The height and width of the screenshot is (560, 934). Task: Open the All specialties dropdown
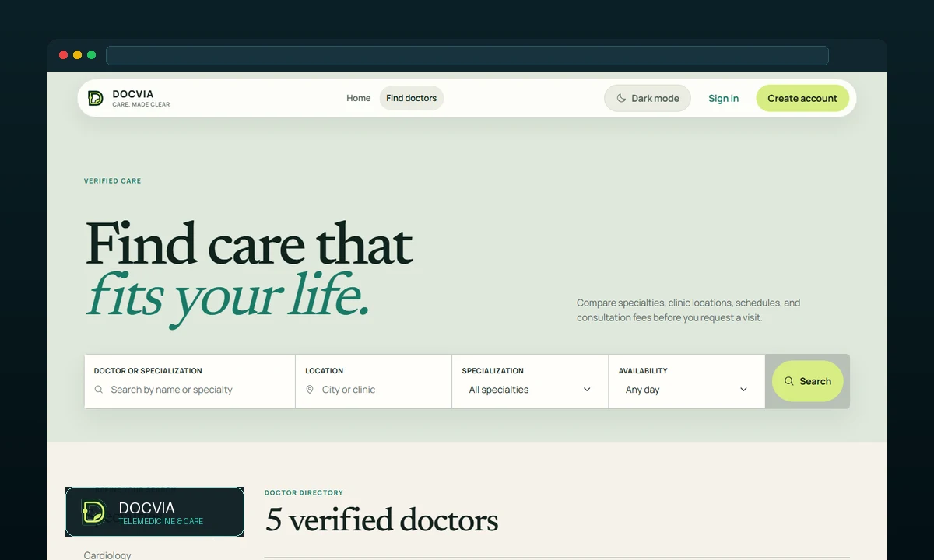[x=530, y=390]
